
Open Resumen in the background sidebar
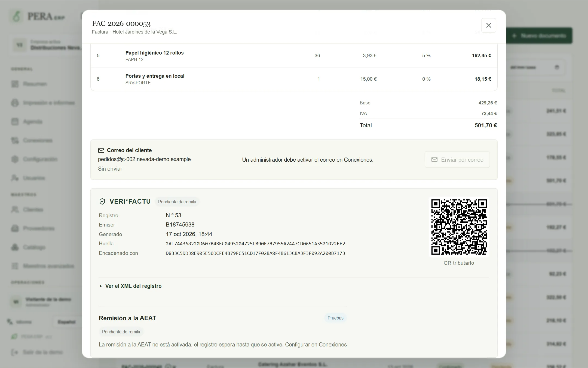pos(35,84)
